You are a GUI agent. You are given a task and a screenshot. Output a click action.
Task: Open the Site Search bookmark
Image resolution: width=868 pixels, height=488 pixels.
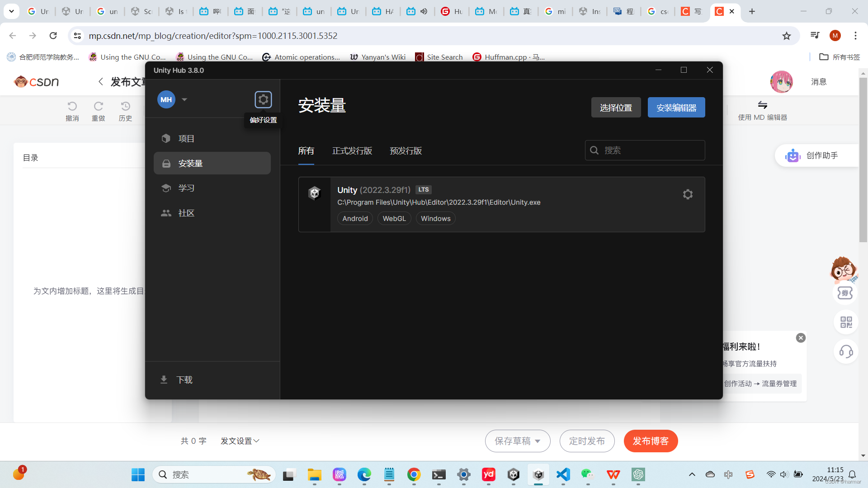click(439, 57)
